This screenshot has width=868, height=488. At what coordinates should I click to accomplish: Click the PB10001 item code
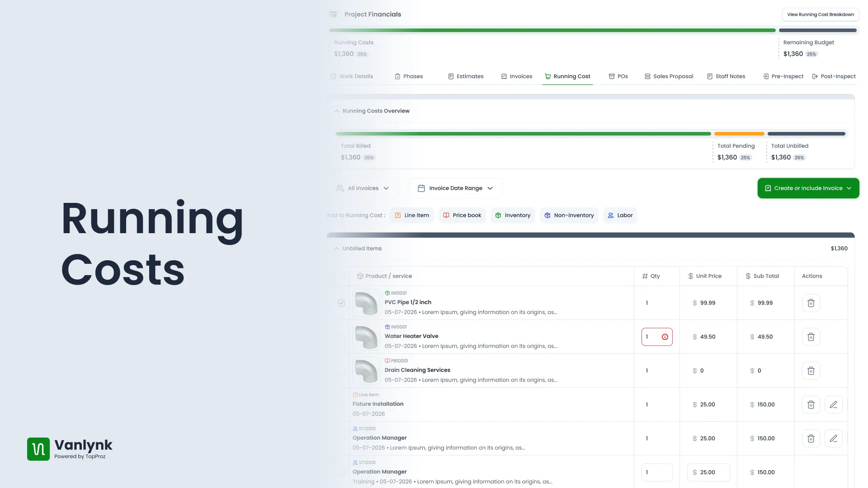point(399,361)
